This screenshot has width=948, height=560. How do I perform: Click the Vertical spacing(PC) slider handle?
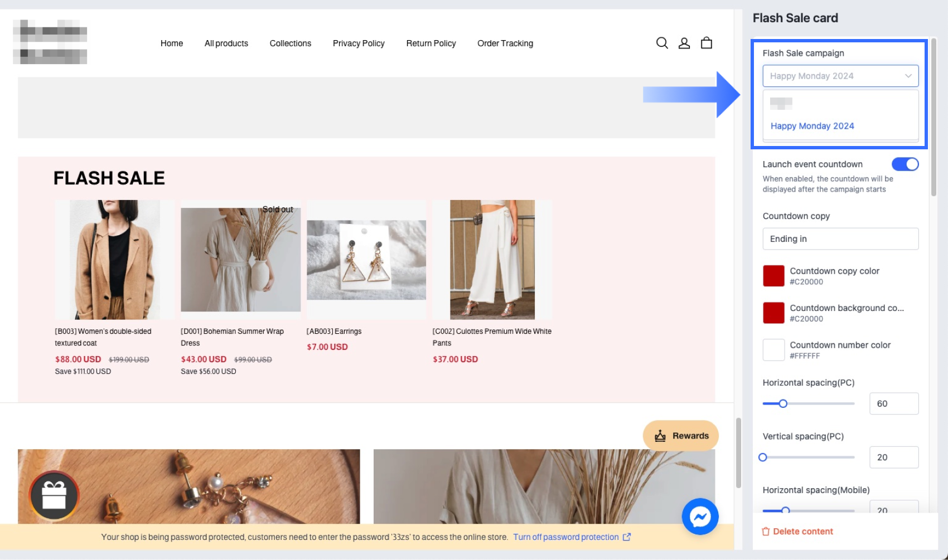tap(763, 457)
